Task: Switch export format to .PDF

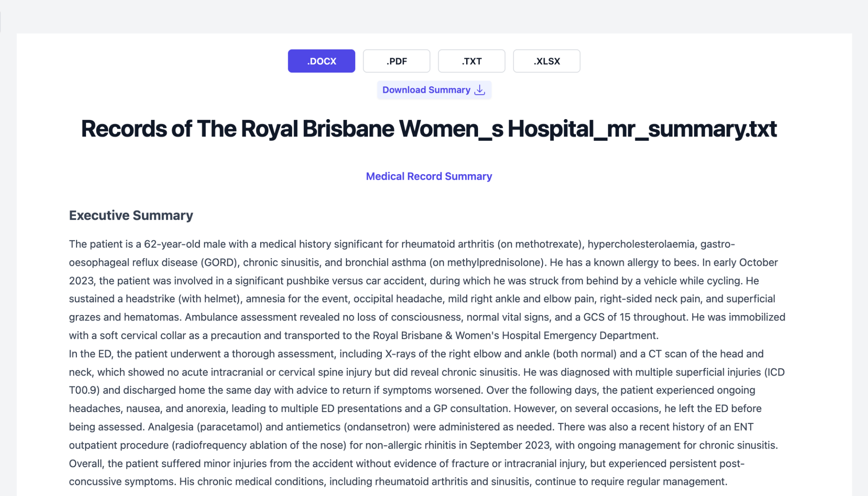Action: coord(396,61)
